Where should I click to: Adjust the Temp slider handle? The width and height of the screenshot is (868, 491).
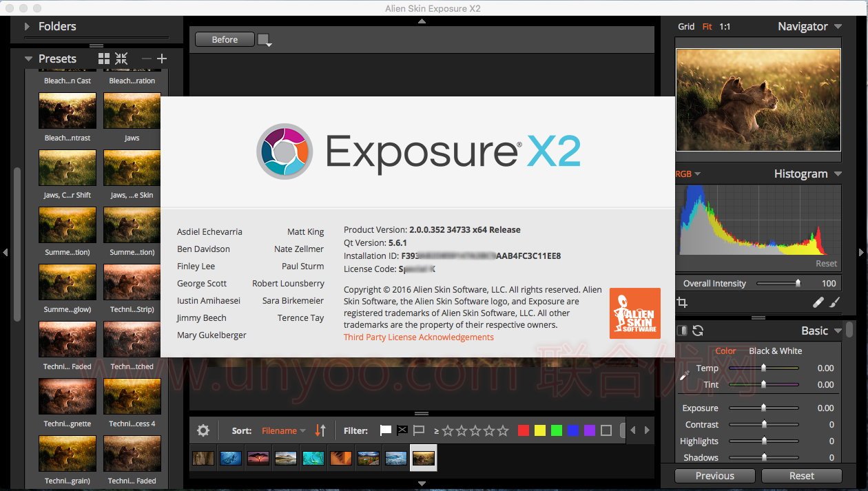pyautogui.click(x=763, y=368)
